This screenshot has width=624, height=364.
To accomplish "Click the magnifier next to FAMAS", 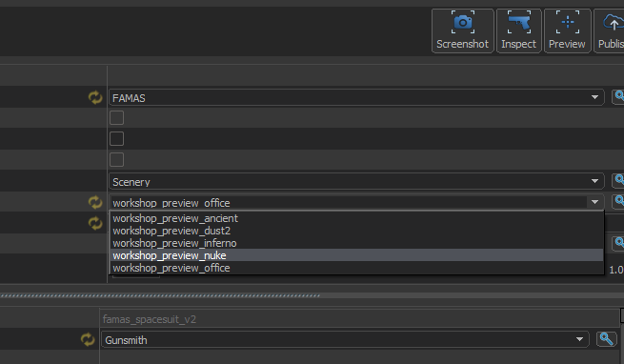I will pos(618,97).
